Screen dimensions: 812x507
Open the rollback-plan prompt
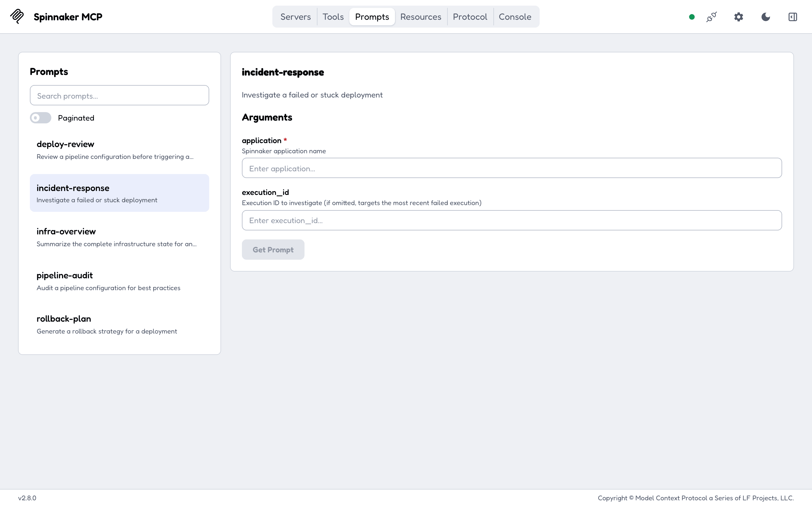pyautogui.click(x=120, y=324)
